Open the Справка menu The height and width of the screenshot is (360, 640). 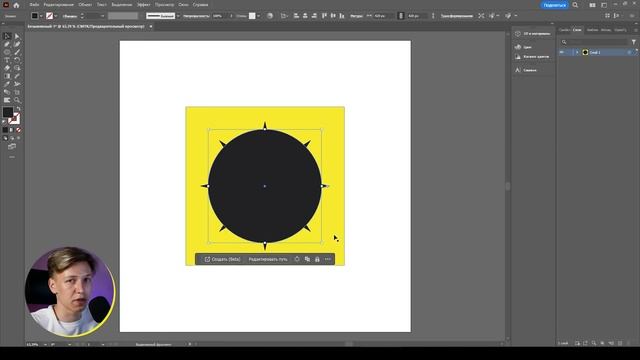pyautogui.click(x=200, y=5)
